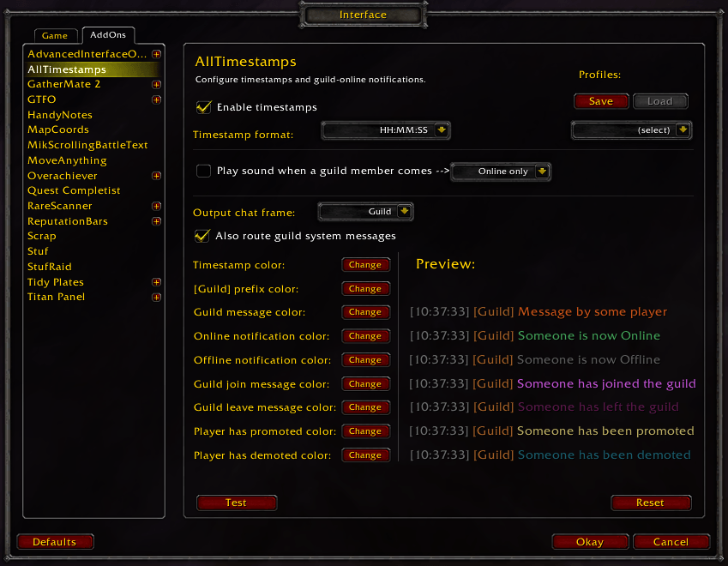Select ReputationBars in addon list
Viewport: 728px width, 566px height.
pyautogui.click(x=68, y=221)
